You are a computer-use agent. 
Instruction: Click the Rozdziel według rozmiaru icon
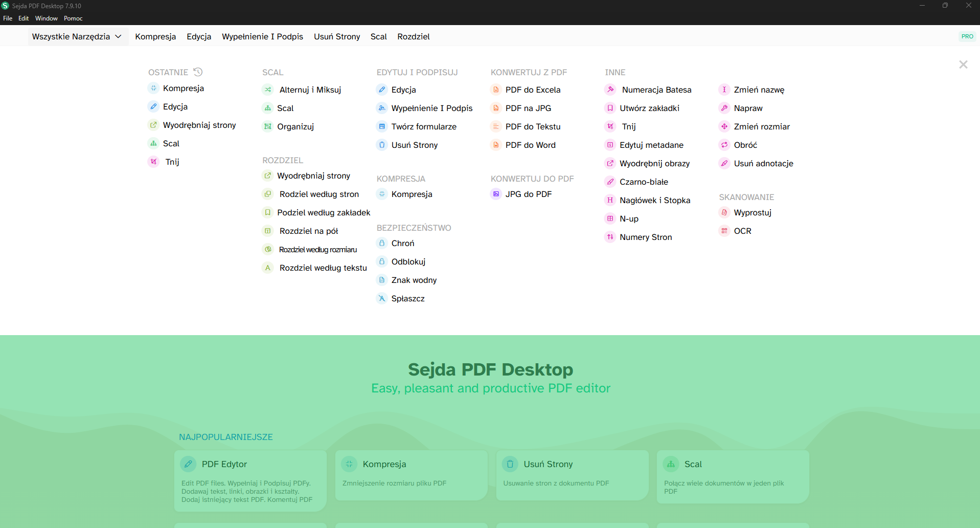pos(268,249)
